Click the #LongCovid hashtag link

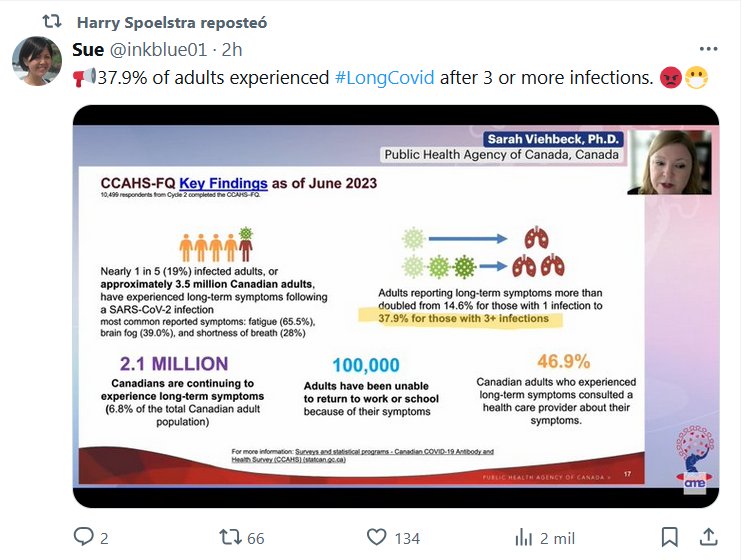(385, 77)
